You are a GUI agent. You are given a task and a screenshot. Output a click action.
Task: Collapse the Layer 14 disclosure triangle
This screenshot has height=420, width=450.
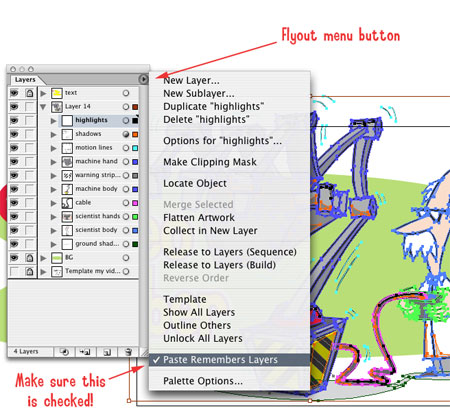[43, 107]
